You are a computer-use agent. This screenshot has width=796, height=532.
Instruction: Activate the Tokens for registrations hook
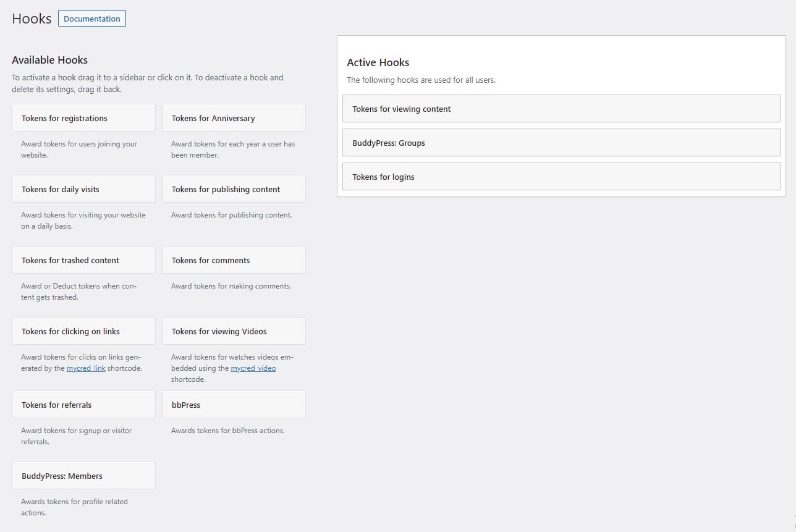(x=83, y=118)
